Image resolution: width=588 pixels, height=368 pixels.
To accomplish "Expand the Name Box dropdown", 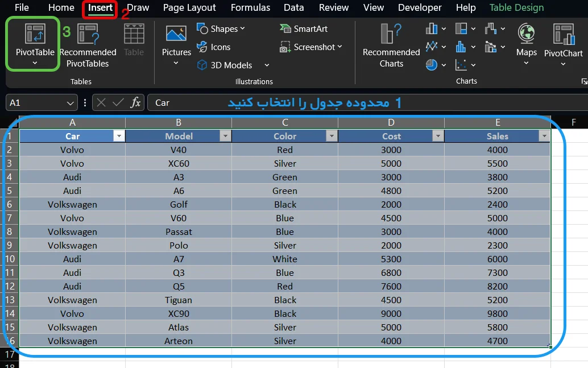I will (70, 103).
